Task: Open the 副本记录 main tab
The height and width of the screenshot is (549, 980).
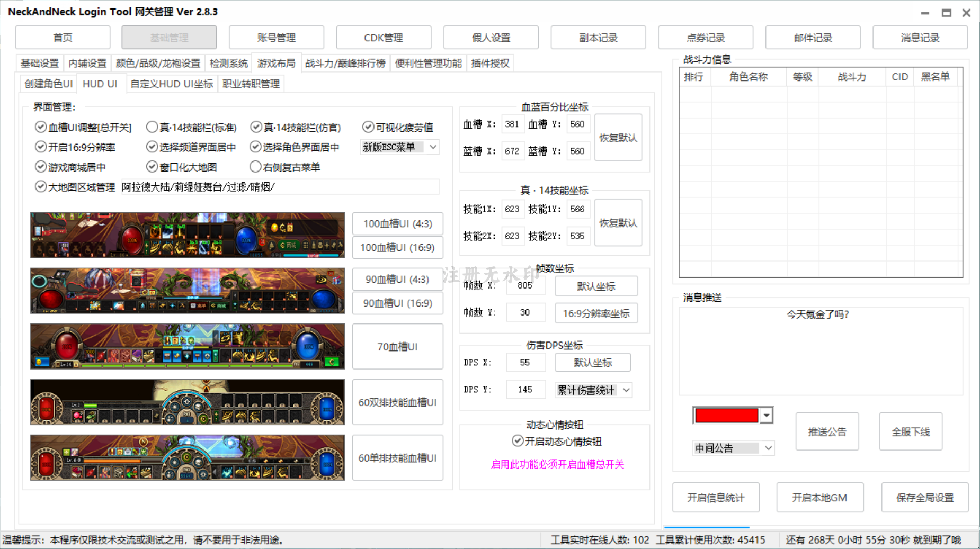Action: [x=598, y=38]
